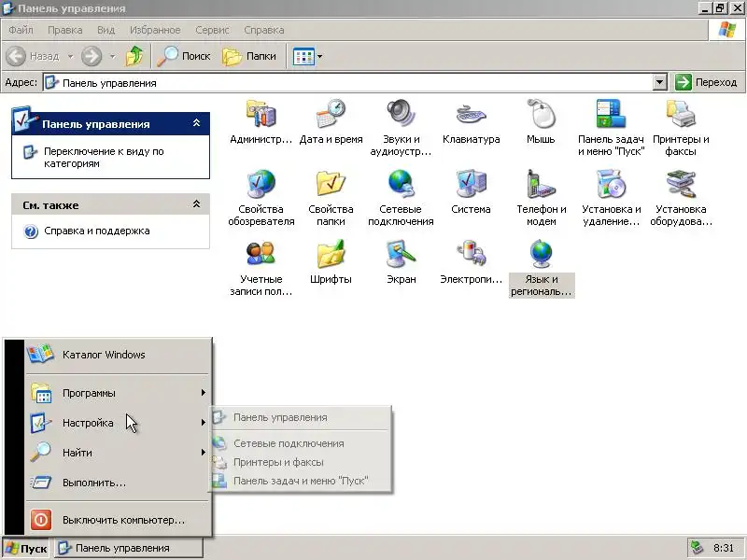747x560 pixels.
Task: Open Установка оборудования icon
Action: tap(681, 197)
